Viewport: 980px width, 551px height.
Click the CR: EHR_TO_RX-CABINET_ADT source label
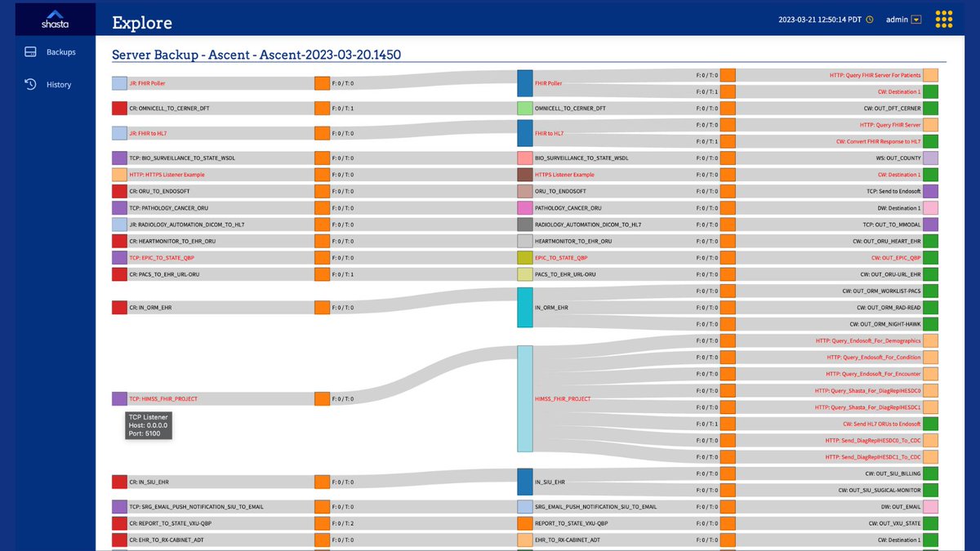(x=165, y=540)
